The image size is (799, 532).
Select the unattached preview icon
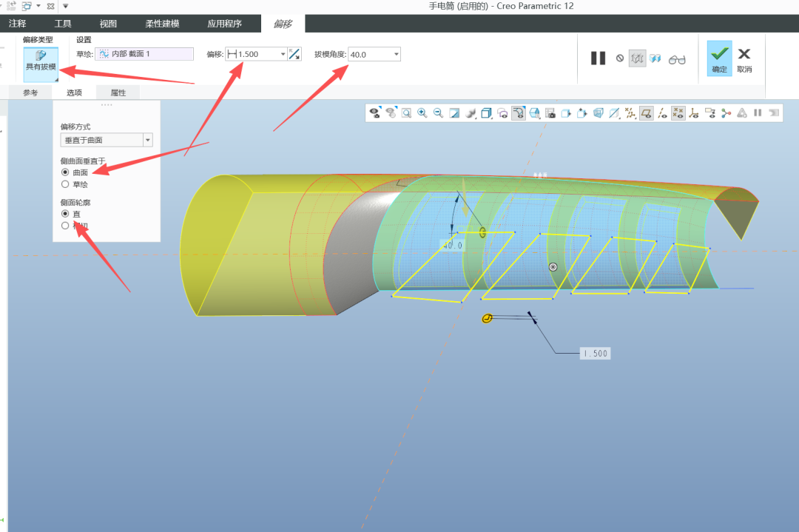pos(637,58)
